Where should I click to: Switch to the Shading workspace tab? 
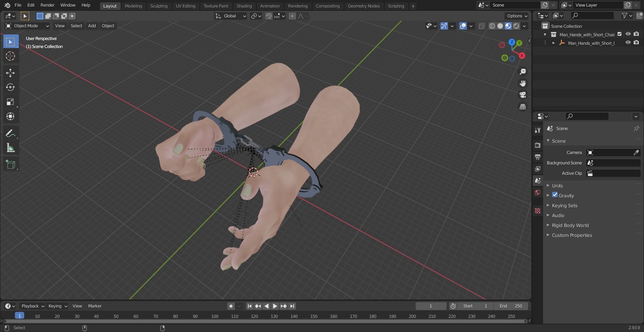(x=244, y=6)
